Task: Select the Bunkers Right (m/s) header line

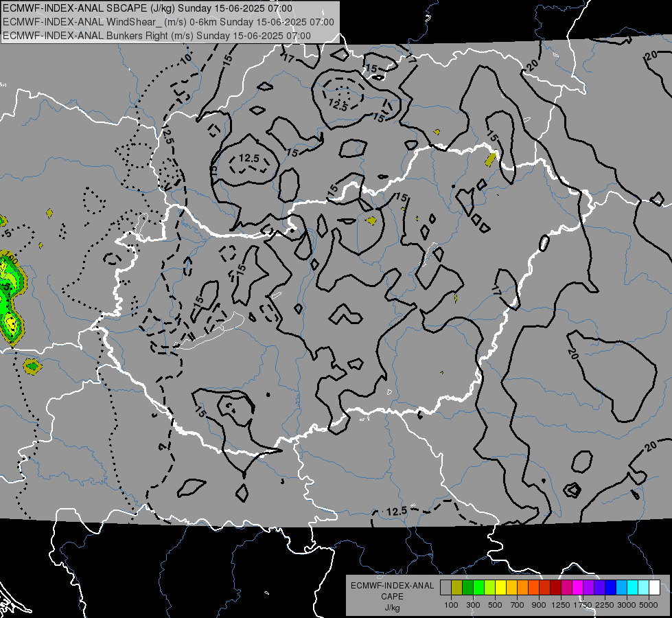Action: click(x=157, y=36)
